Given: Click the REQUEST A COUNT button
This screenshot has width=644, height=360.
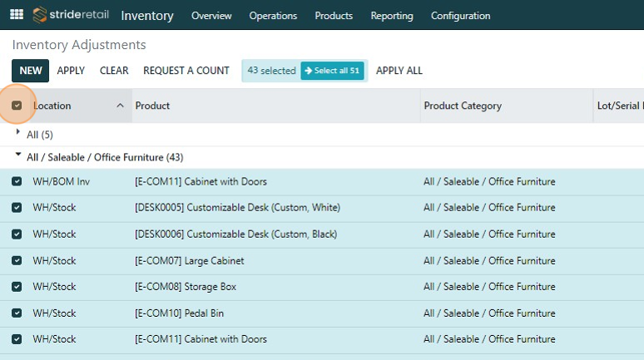Looking at the screenshot, I should click(186, 71).
